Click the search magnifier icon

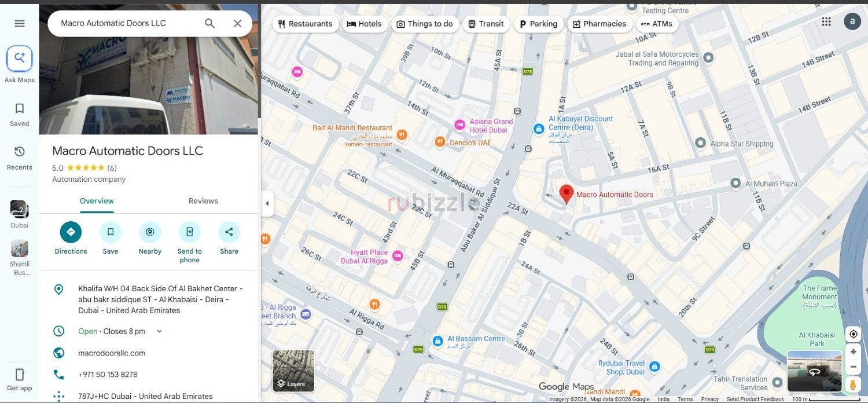[x=210, y=23]
